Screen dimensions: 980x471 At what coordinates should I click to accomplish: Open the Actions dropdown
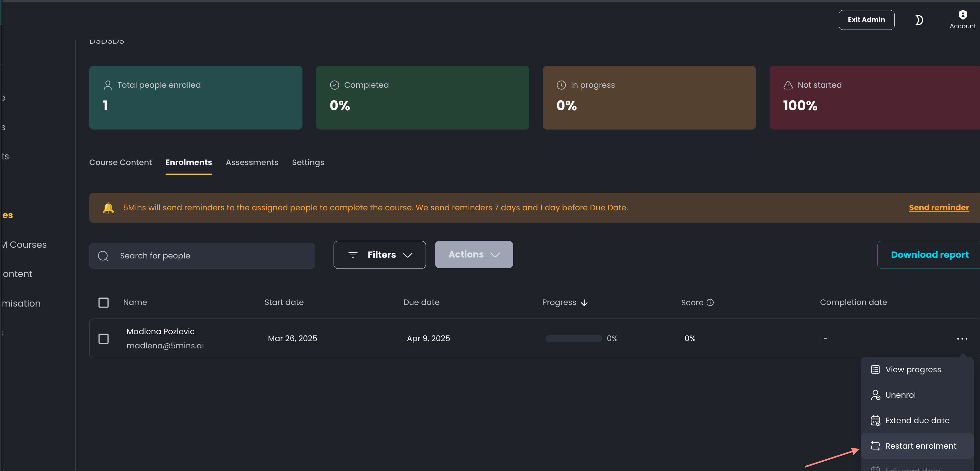tap(474, 254)
